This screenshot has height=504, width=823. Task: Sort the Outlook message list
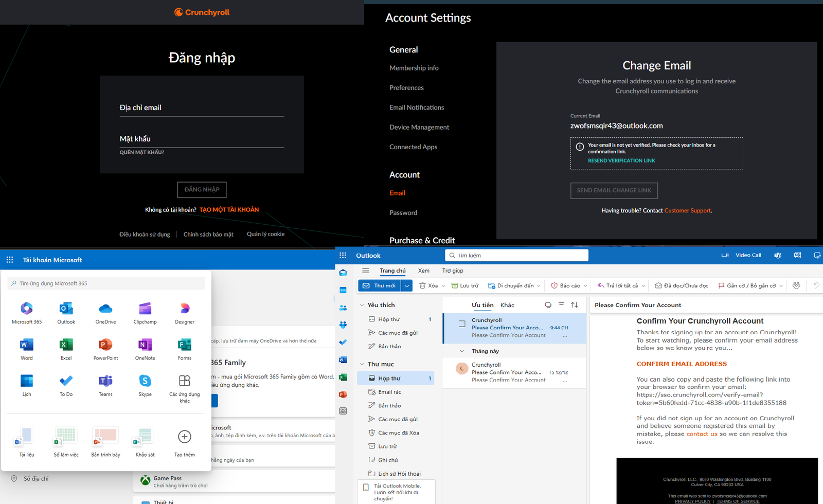pos(575,305)
